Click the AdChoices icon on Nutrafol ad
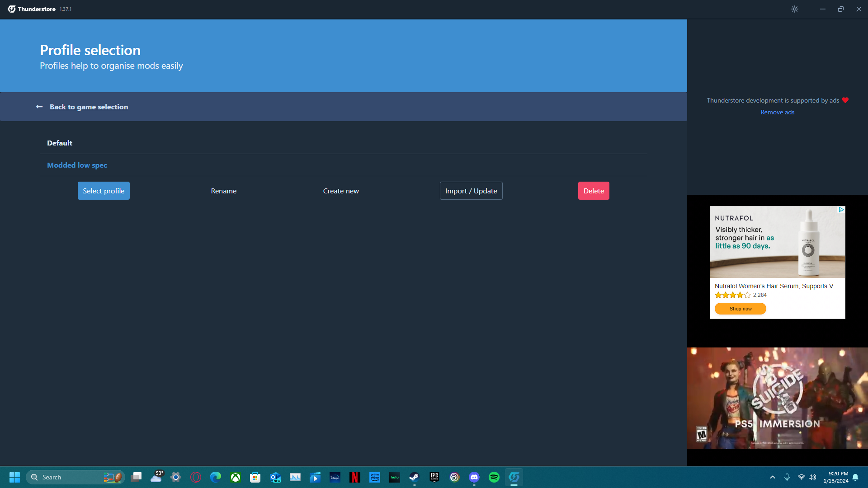Viewport: 868px width, 488px height. pyautogui.click(x=841, y=210)
